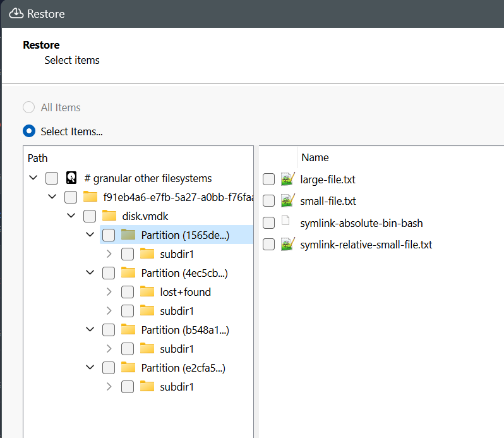504x438 pixels.
Task: Expand the lost+found folder
Action: pos(109,292)
